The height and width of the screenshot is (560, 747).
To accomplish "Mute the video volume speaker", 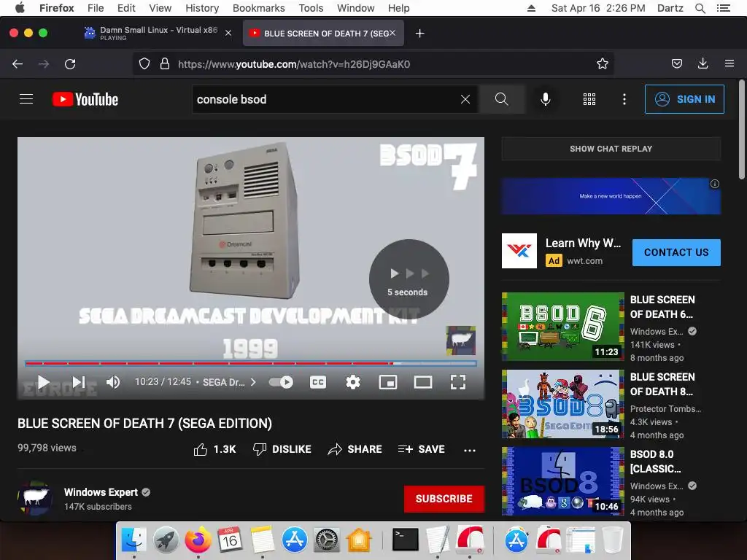I will 113,382.
